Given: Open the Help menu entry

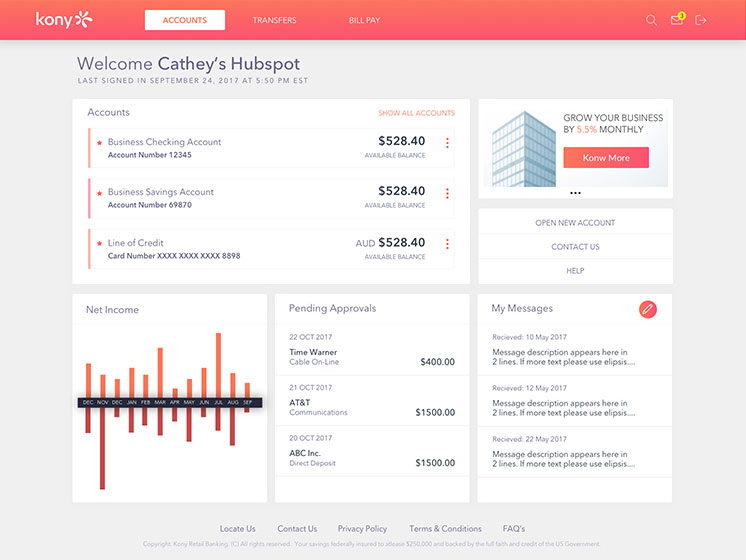Looking at the screenshot, I should [575, 271].
